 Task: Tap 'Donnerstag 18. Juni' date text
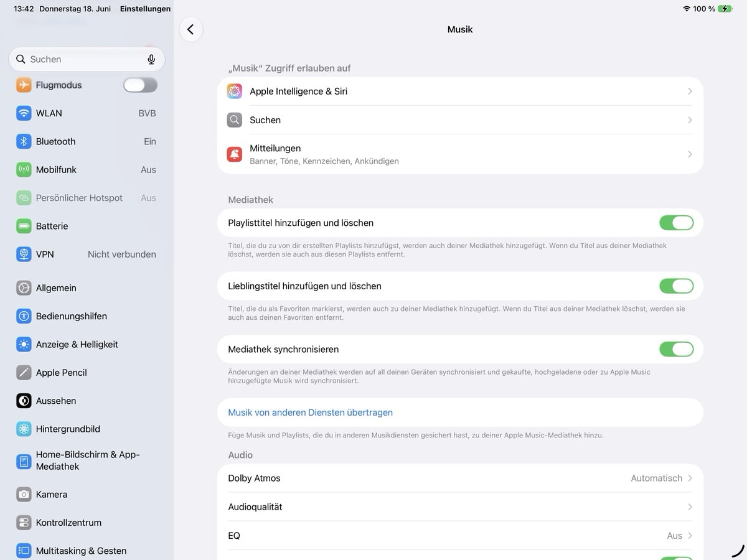pos(75,9)
